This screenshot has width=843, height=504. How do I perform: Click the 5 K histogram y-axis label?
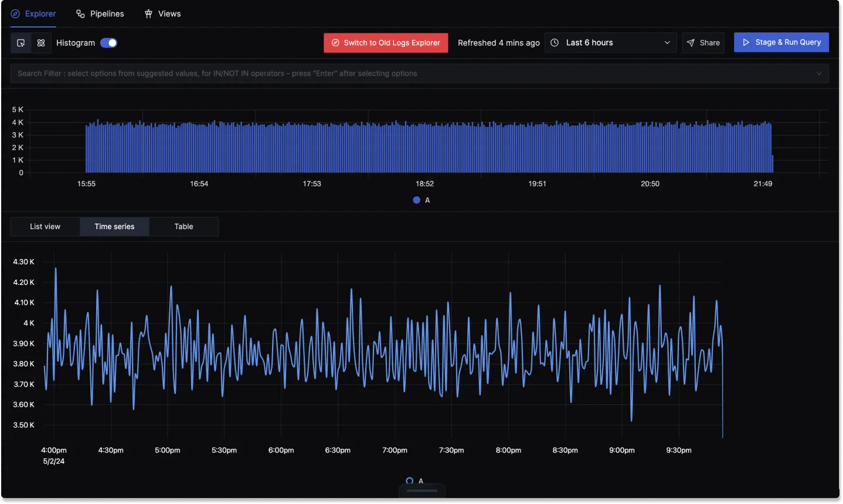[x=18, y=110]
